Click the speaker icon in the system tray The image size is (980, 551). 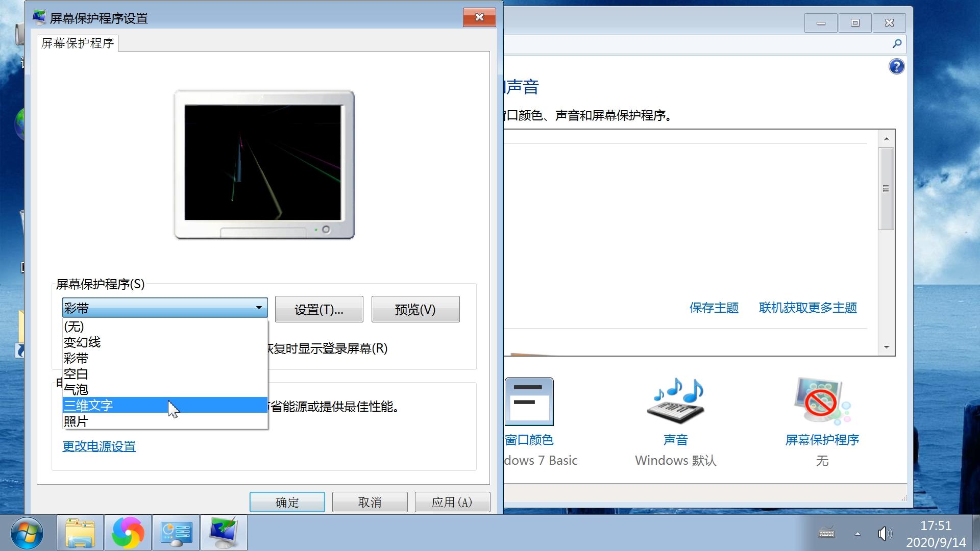[886, 533]
